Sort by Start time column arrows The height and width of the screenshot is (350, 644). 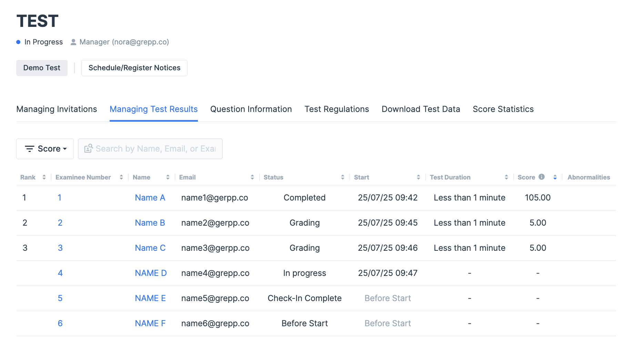419,177
